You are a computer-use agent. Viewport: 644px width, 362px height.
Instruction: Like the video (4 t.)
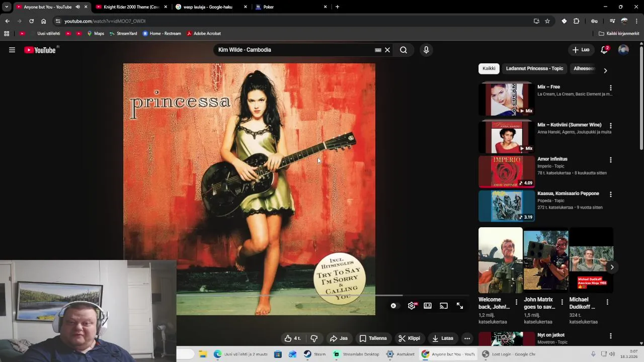pyautogui.click(x=292, y=338)
